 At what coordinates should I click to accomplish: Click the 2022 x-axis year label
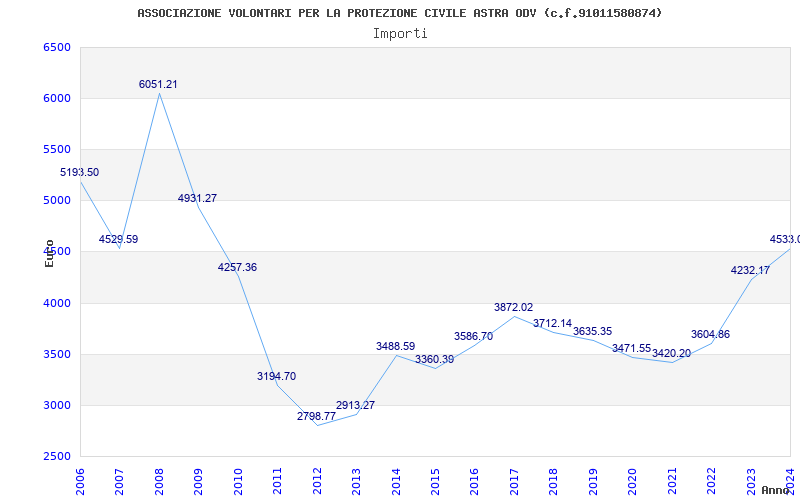point(712,481)
